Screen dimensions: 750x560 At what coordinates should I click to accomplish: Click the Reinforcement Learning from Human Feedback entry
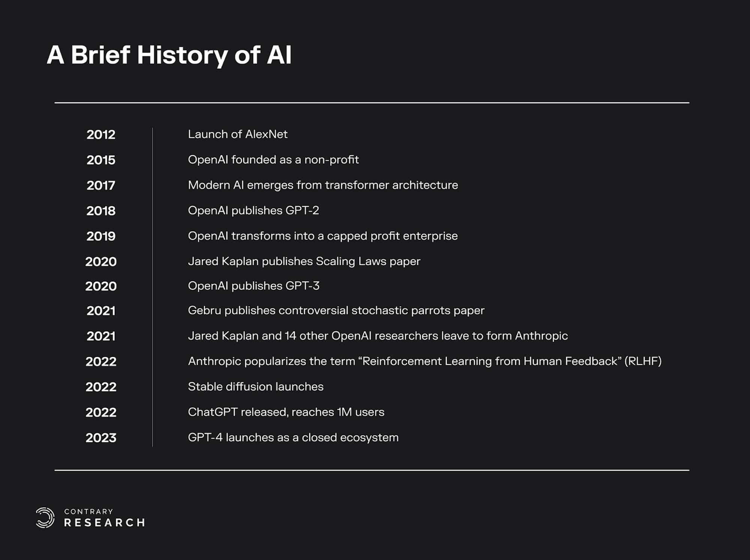424,361
